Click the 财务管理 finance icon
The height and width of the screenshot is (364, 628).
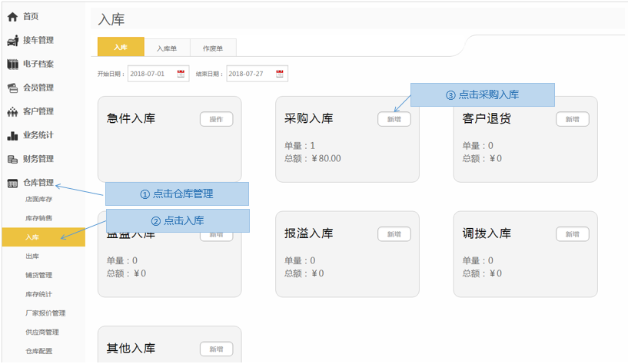point(12,160)
